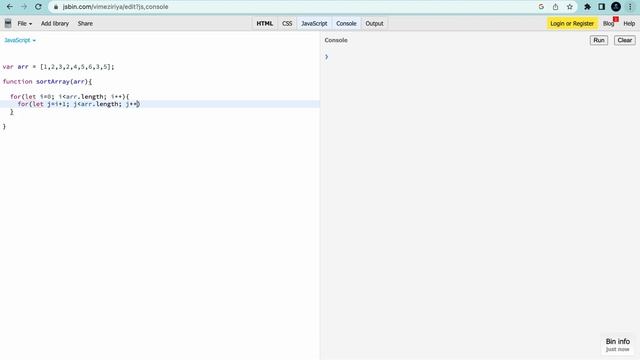Open Bin info box
This screenshot has width=640, height=360.
click(618, 344)
